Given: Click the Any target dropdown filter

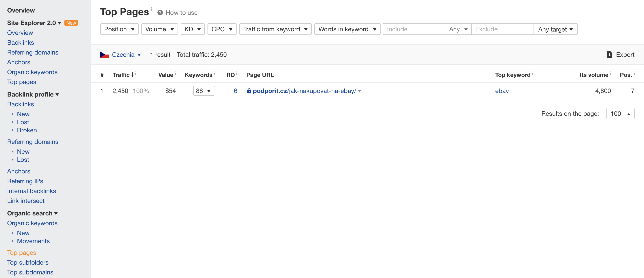Looking at the screenshot, I should 555,29.
